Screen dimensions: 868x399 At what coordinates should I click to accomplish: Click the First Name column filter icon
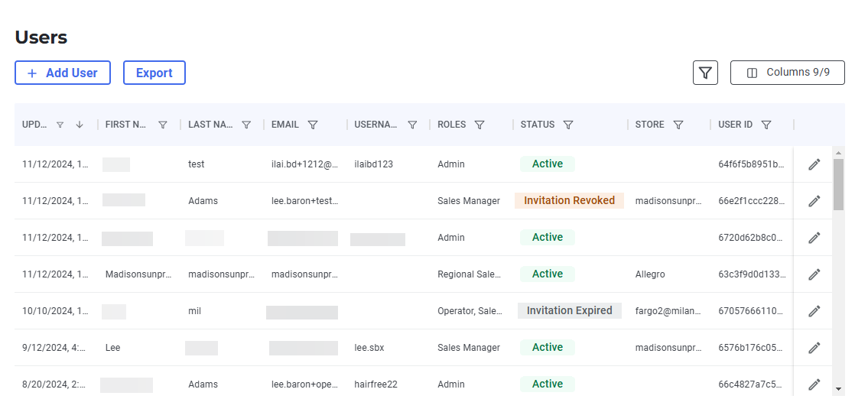tap(163, 125)
